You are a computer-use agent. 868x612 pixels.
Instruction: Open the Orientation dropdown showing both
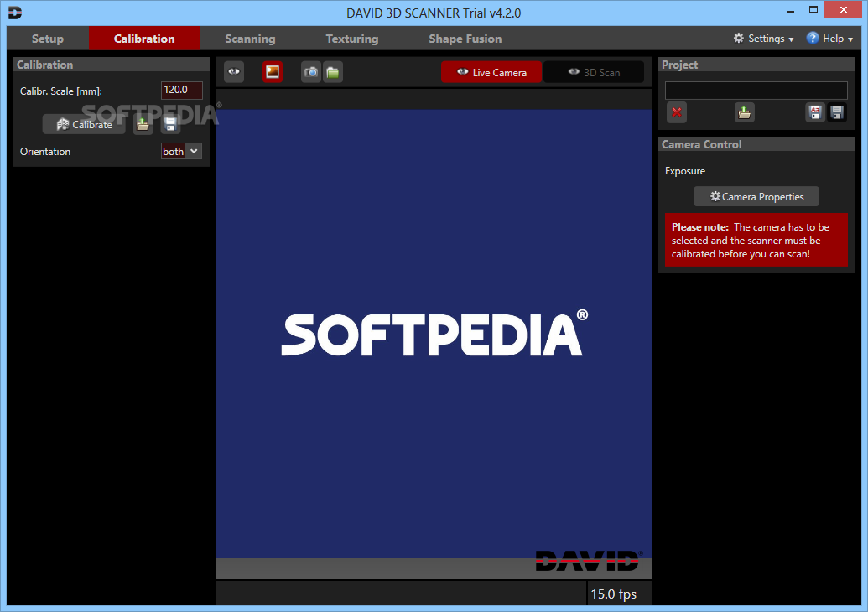click(x=182, y=151)
